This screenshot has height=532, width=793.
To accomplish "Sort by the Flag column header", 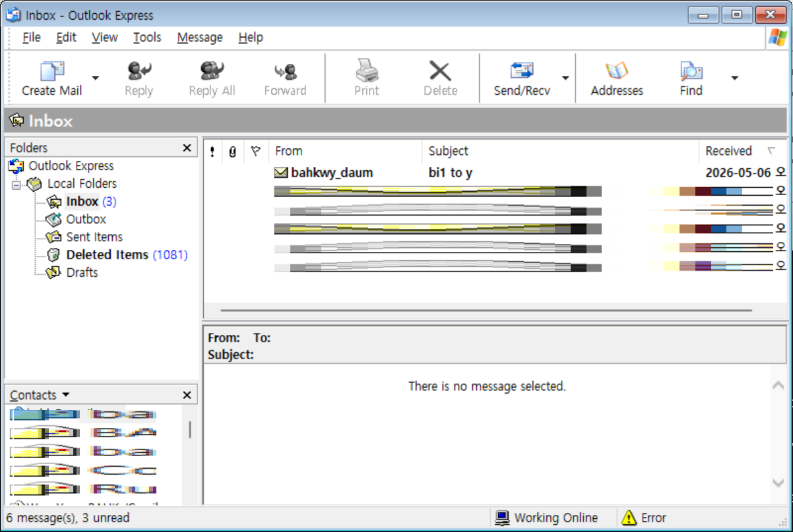I will [x=256, y=152].
